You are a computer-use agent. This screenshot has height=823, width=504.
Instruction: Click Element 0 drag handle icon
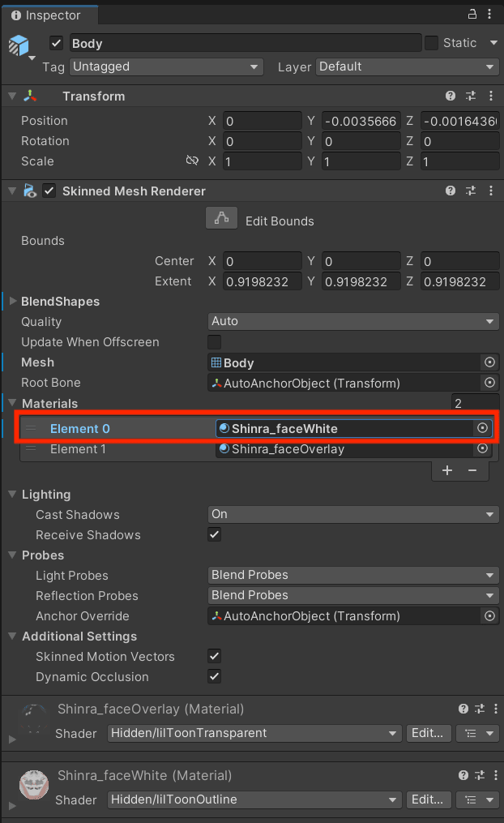[x=32, y=428]
